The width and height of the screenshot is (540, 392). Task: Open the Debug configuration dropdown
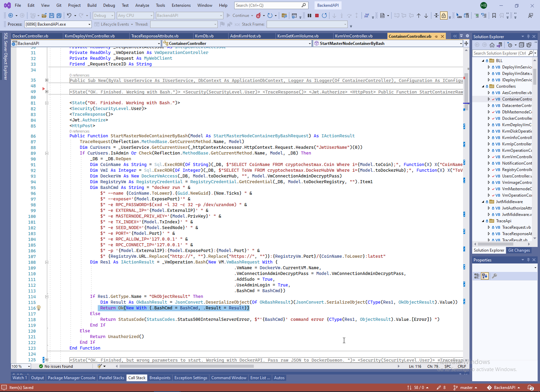104,16
